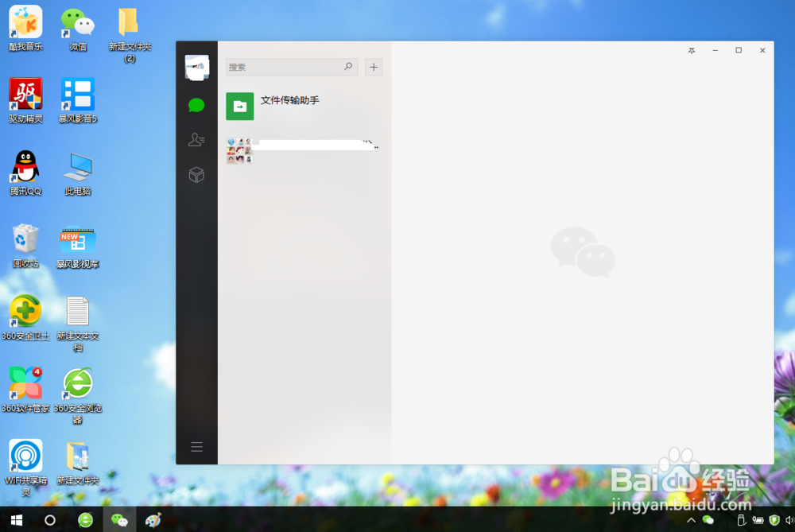Click the WeChat tray icon
The image size is (795, 532).
point(708,520)
